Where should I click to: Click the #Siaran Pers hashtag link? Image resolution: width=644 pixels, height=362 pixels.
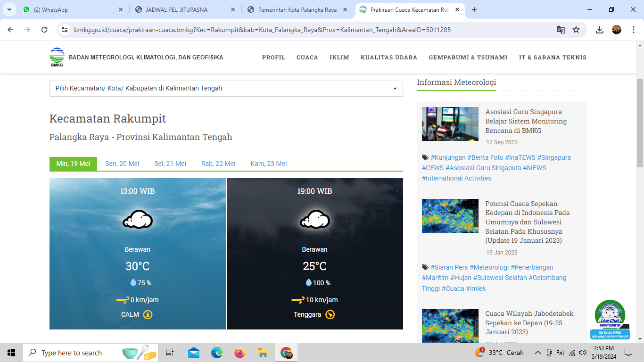(449, 267)
